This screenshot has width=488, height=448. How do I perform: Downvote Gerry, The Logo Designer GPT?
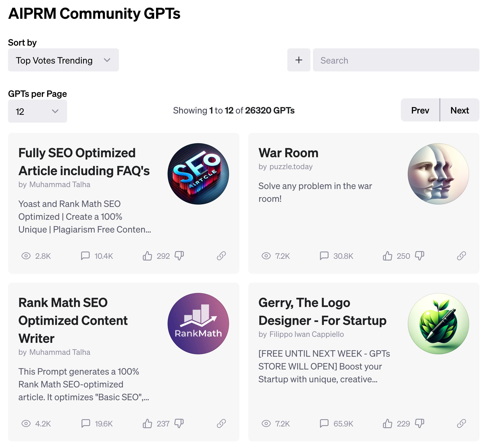[419, 423]
